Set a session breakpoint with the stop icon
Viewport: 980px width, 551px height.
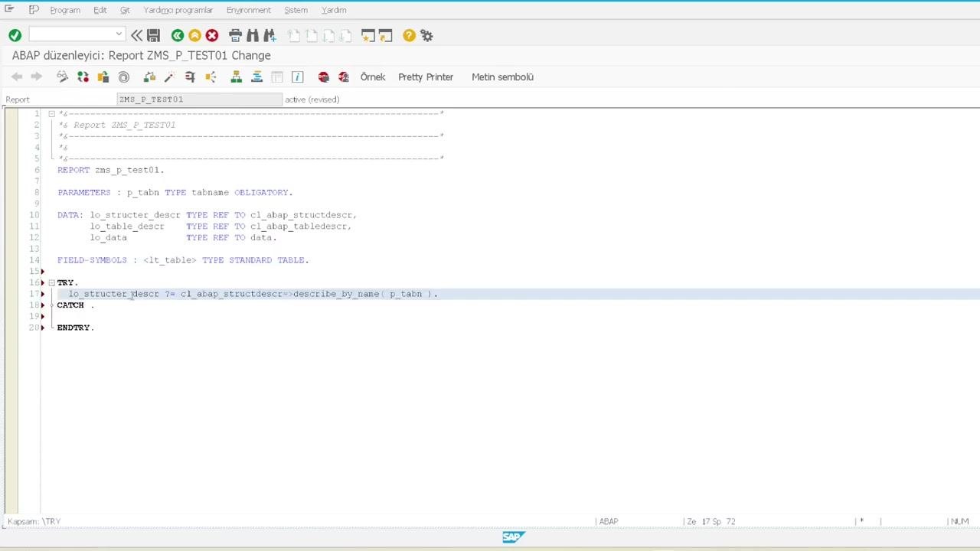pyautogui.click(x=323, y=77)
